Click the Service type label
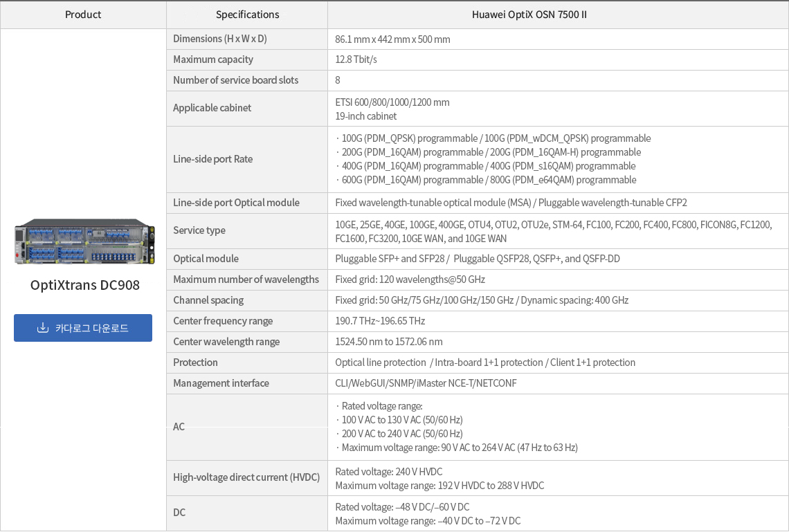Viewport: 789px width, 532px height. point(199,230)
